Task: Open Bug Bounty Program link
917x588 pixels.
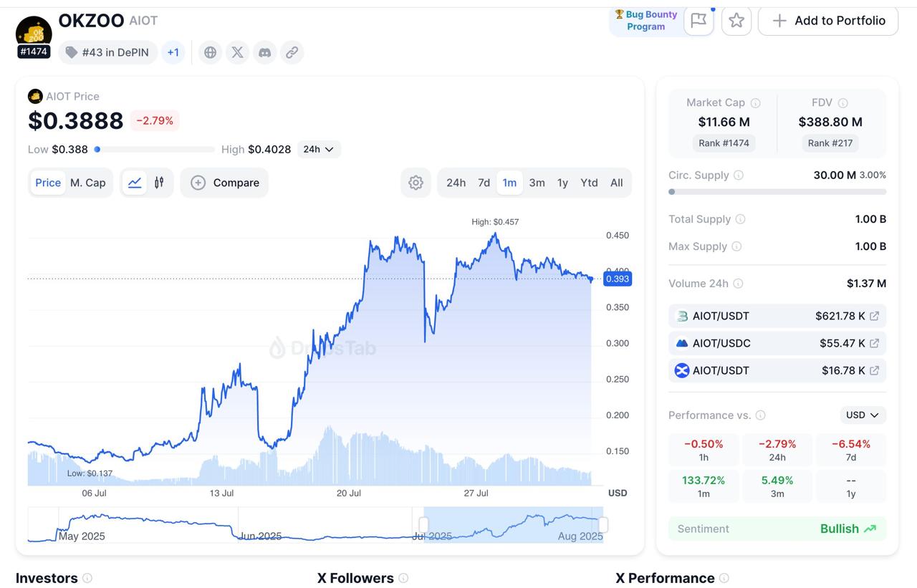Action: pyautogui.click(x=646, y=21)
